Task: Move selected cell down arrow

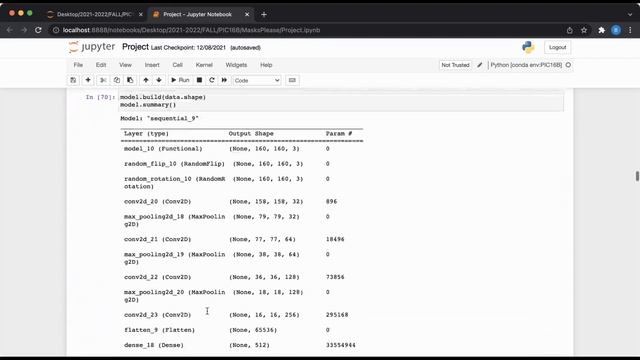Action: click(159, 80)
